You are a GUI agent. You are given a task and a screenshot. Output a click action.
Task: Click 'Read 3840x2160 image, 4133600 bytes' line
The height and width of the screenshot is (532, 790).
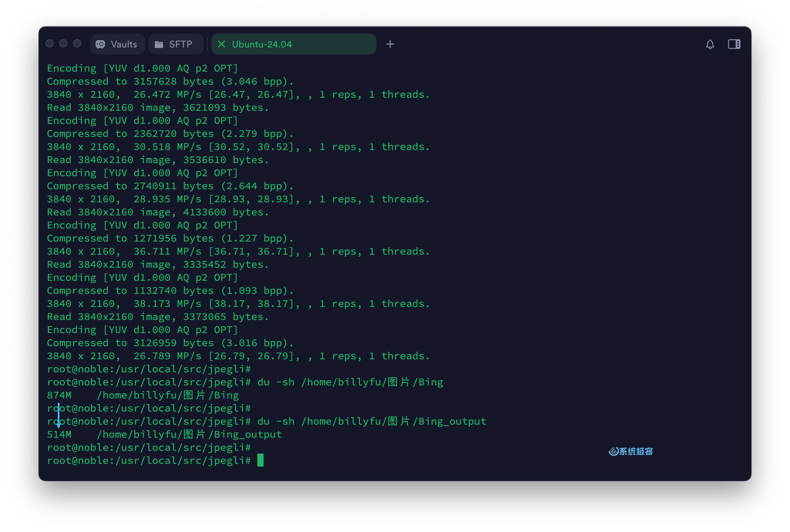158,212
